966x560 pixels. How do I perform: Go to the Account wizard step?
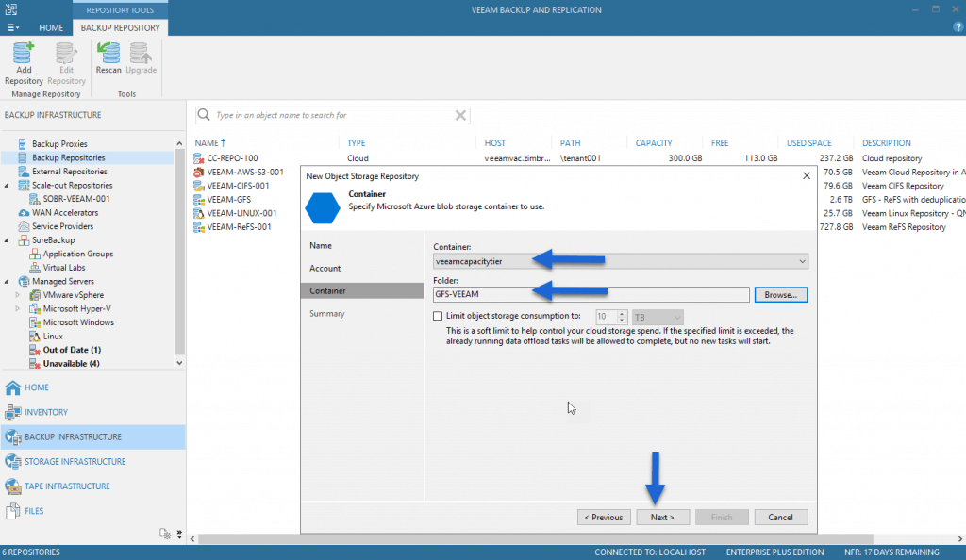point(325,269)
